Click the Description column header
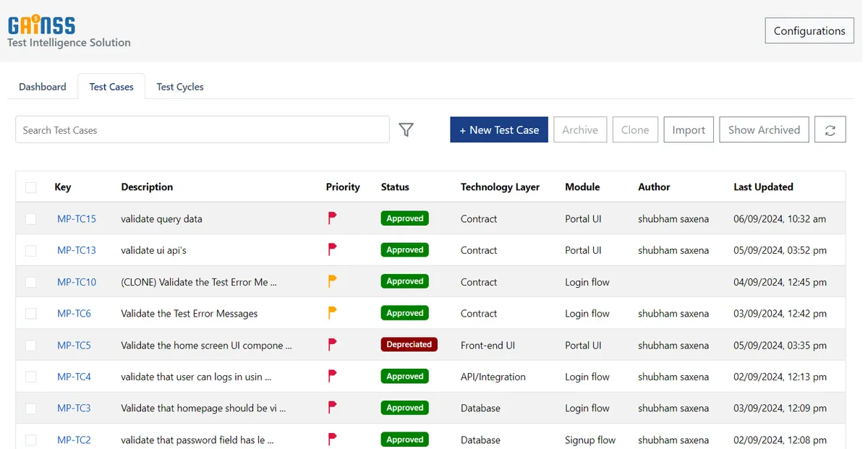 point(147,187)
